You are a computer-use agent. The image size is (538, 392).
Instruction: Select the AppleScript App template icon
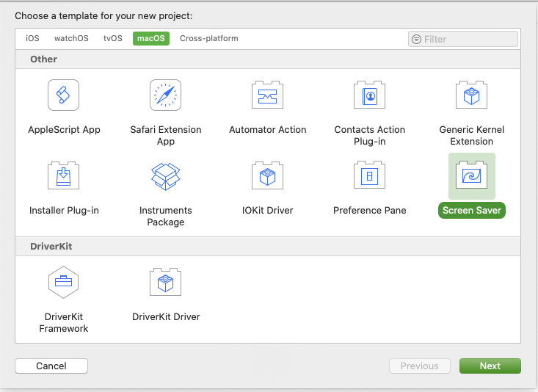[x=64, y=95]
